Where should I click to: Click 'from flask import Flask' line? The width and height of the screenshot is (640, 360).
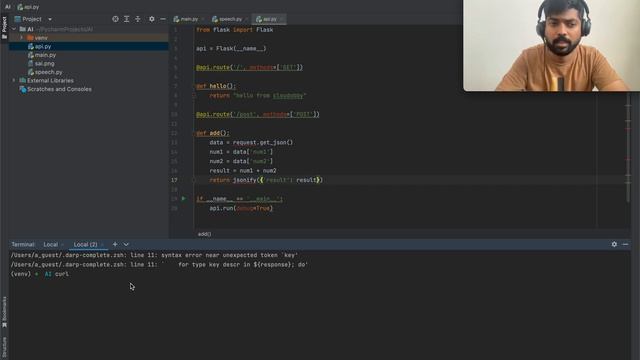pos(235,30)
